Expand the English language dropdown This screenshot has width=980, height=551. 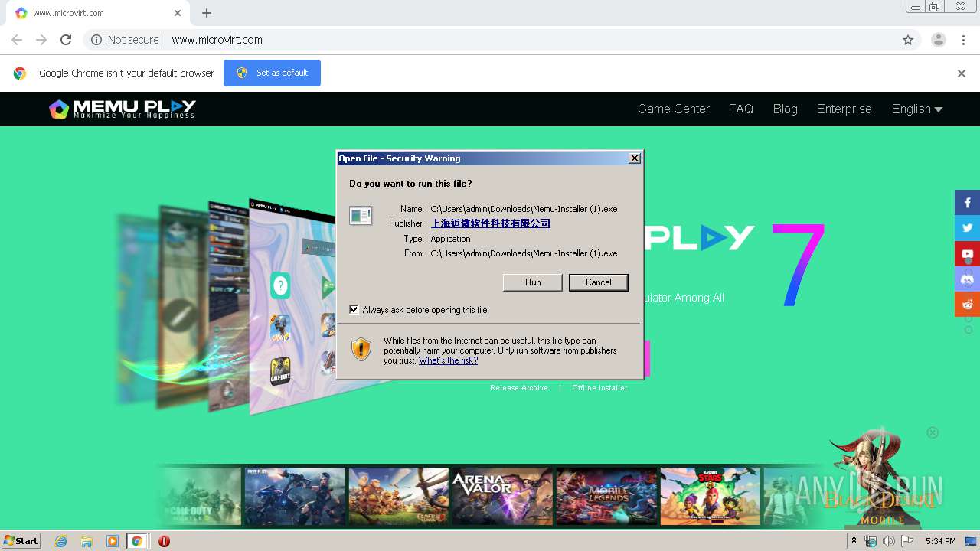tap(916, 109)
